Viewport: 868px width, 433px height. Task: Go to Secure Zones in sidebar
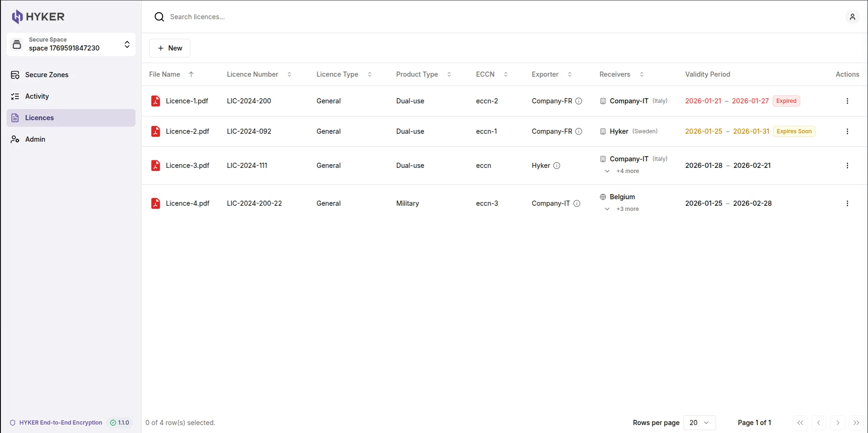point(47,75)
